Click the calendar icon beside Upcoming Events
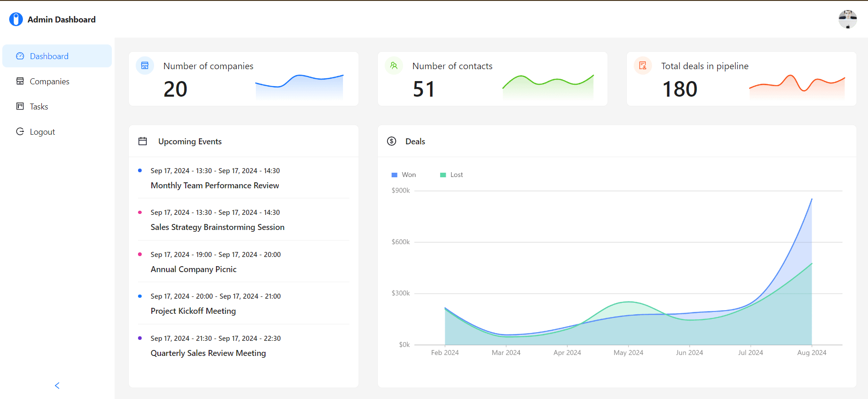Screen dimensions: 868x399 pyautogui.click(x=143, y=141)
